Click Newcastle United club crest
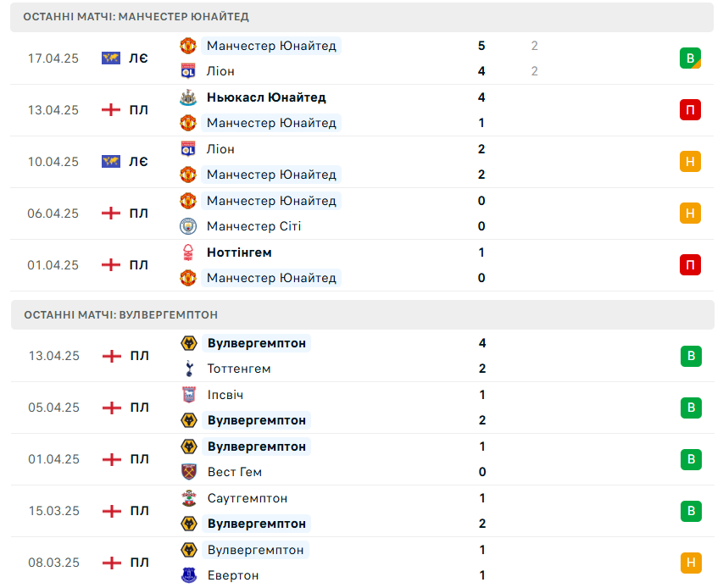 pos(188,97)
